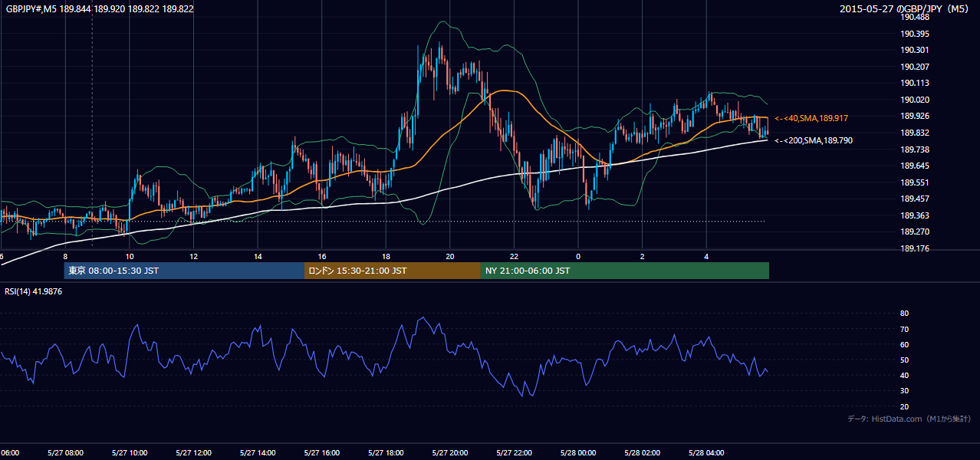Click the '5/27 16:00' date axis label

tap(322, 452)
